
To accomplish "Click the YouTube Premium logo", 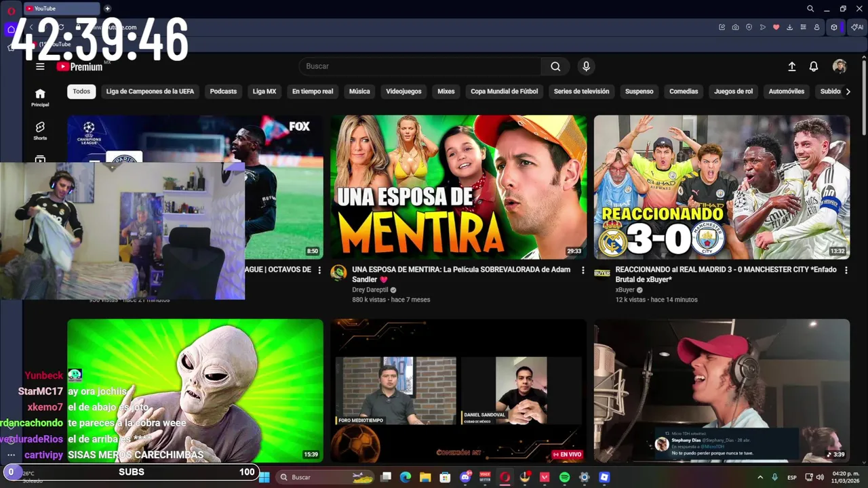I will pyautogui.click(x=79, y=66).
